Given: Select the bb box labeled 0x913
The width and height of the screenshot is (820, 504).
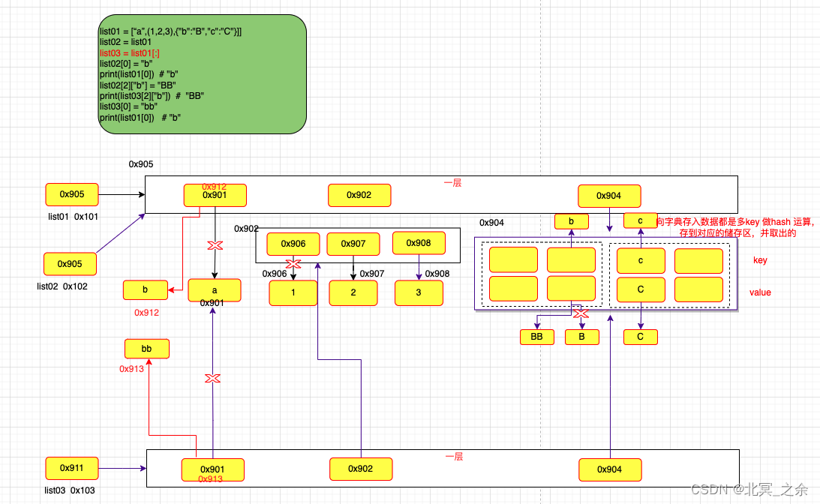Looking at the screenshot, I should click(147, 349).
